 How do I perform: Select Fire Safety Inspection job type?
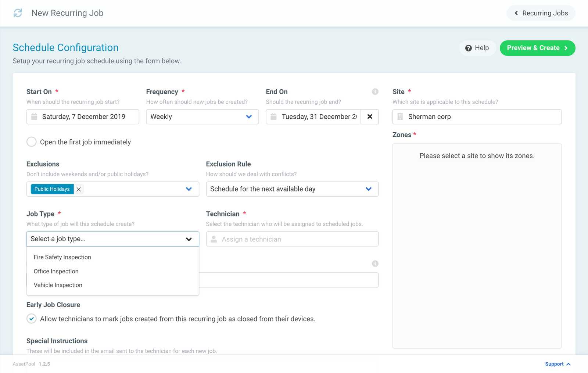click(x=113, y=257)
